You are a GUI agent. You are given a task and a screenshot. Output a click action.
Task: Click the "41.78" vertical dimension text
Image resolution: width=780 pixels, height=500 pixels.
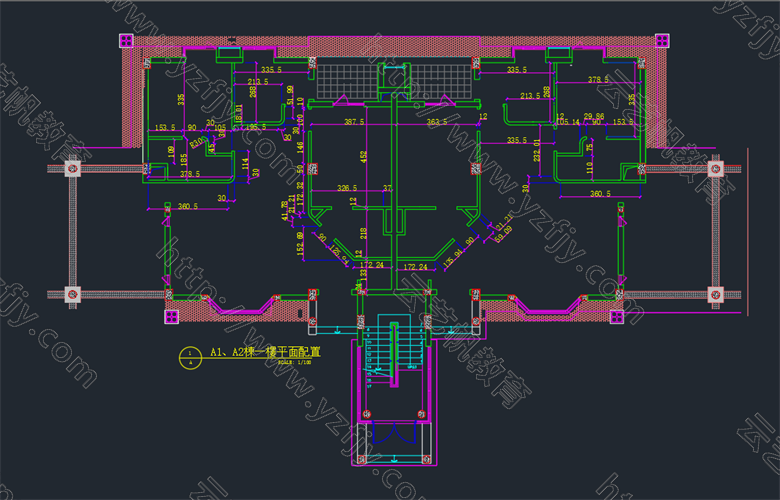(285, 211)
